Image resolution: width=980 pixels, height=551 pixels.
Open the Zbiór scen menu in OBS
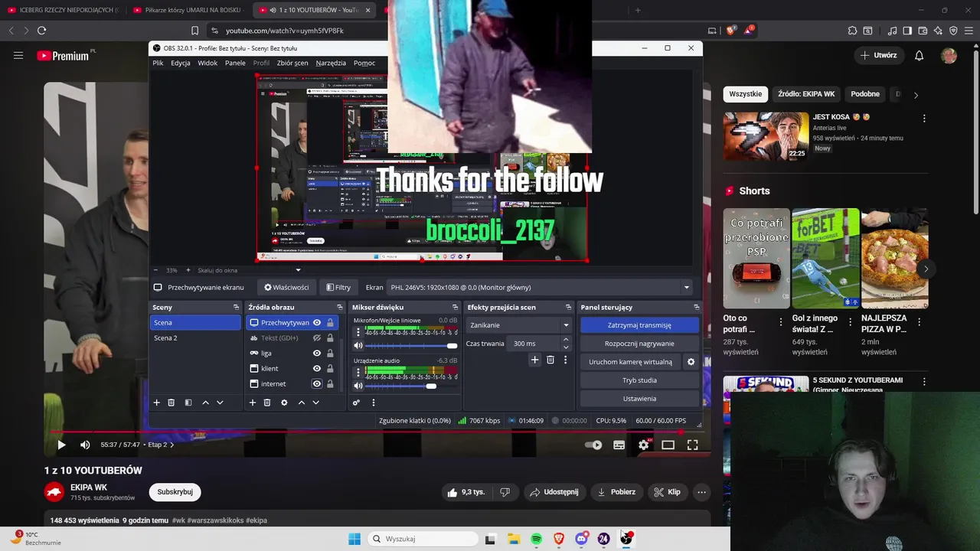[292, 63]
